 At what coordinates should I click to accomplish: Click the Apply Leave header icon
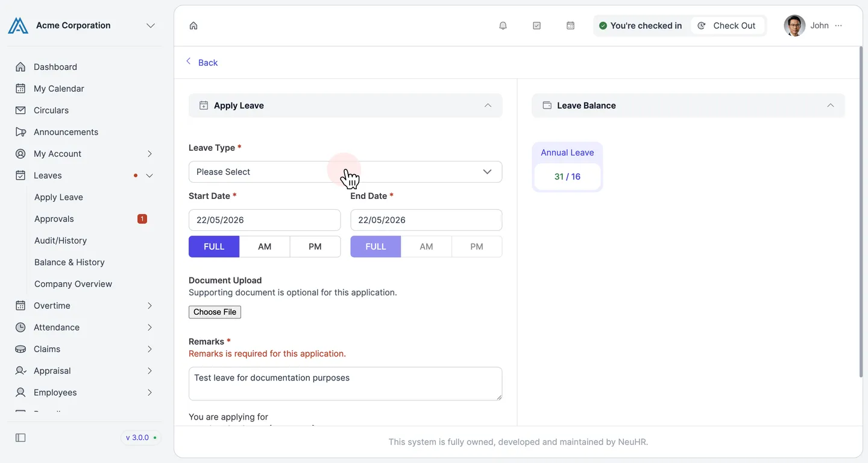pos(204,106)
